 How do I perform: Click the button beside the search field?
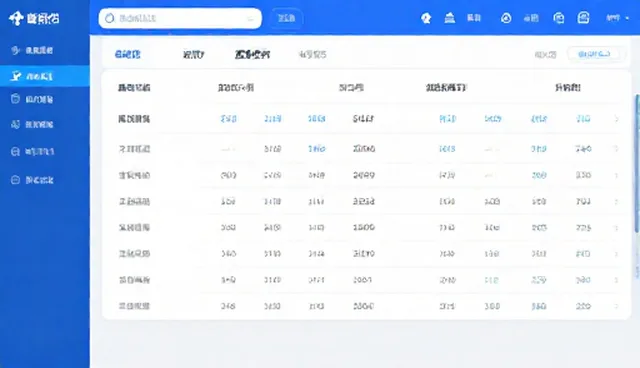[x=286, y=18]
